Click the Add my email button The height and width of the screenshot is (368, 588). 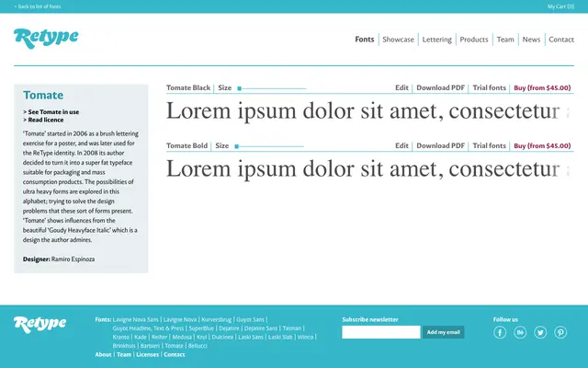coord(443,332)
